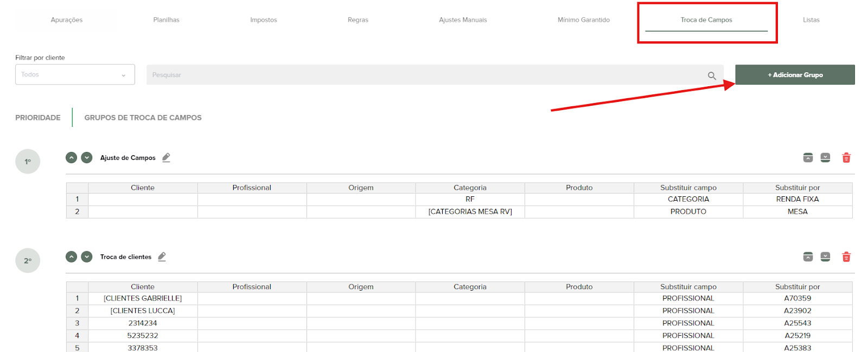Delete the Troca de clientes group

(x=846, y=257)
